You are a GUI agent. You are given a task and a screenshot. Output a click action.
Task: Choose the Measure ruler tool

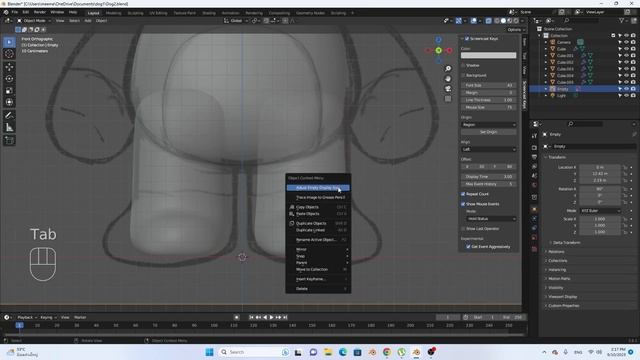coord(9,128)
